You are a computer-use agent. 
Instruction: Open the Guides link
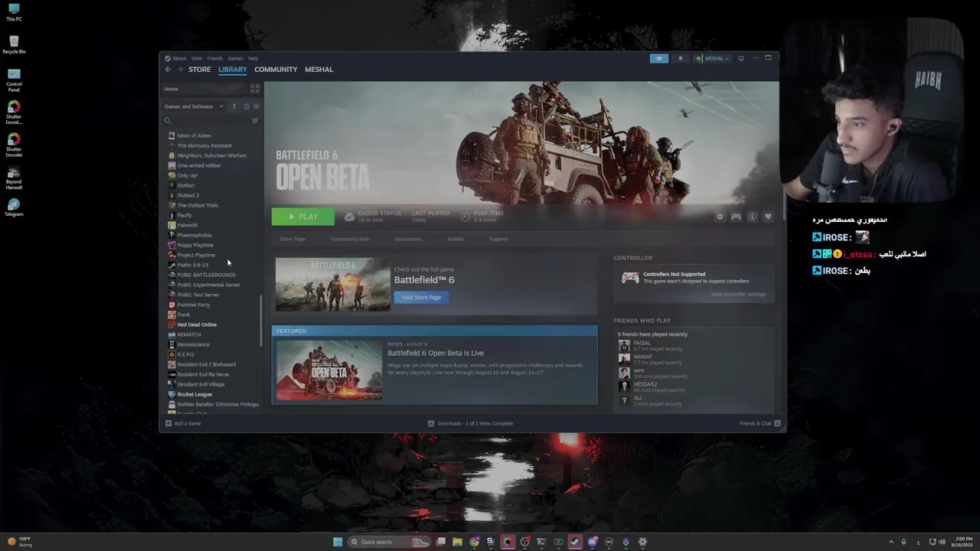[x=456, y=239]
